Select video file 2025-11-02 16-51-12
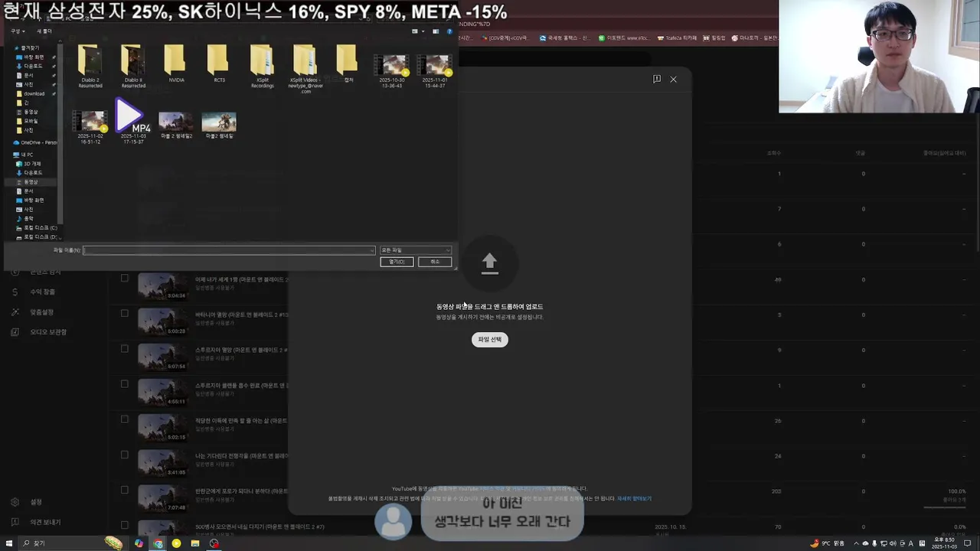This screenshot has width=980, height=551. (x=90, y=127)
